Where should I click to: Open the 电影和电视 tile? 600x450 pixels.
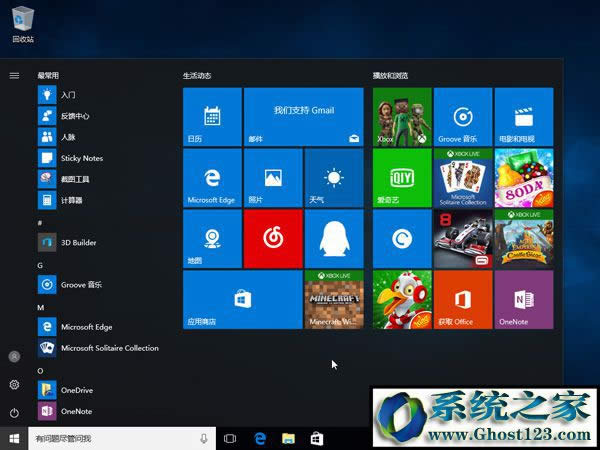click(523, 117)
